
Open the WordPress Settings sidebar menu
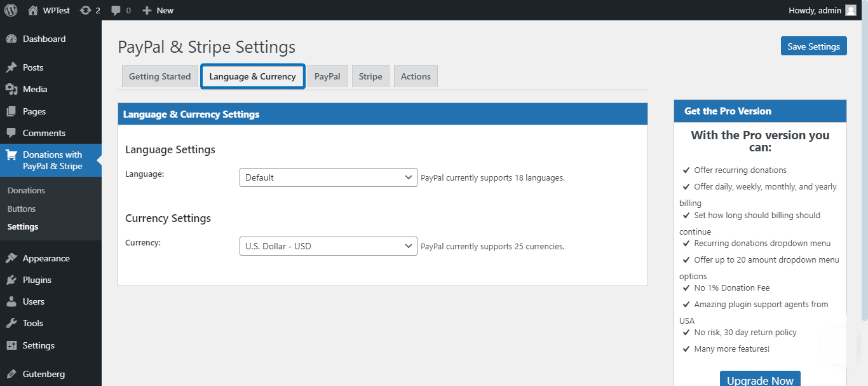pos(51,345)
